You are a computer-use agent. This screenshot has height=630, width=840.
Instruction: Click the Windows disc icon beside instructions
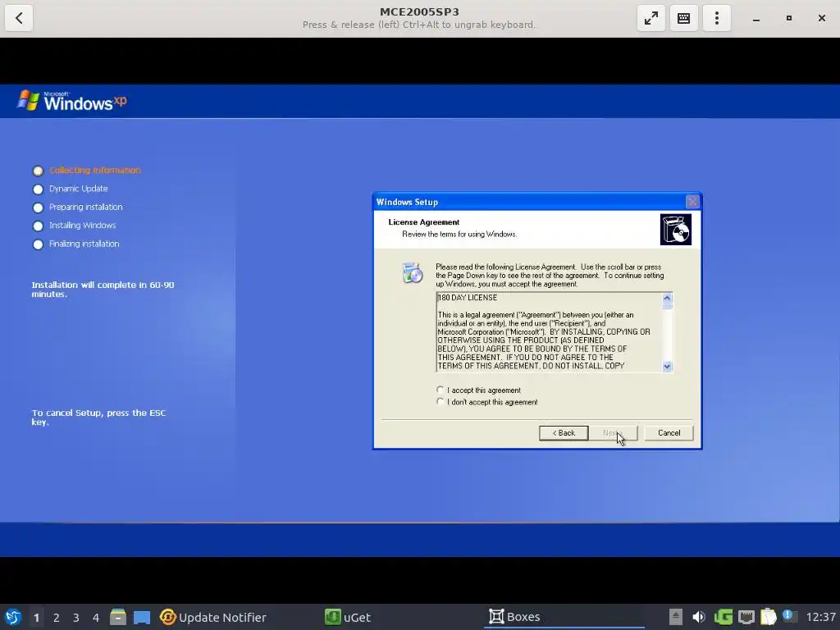click(x=413, y=272)
